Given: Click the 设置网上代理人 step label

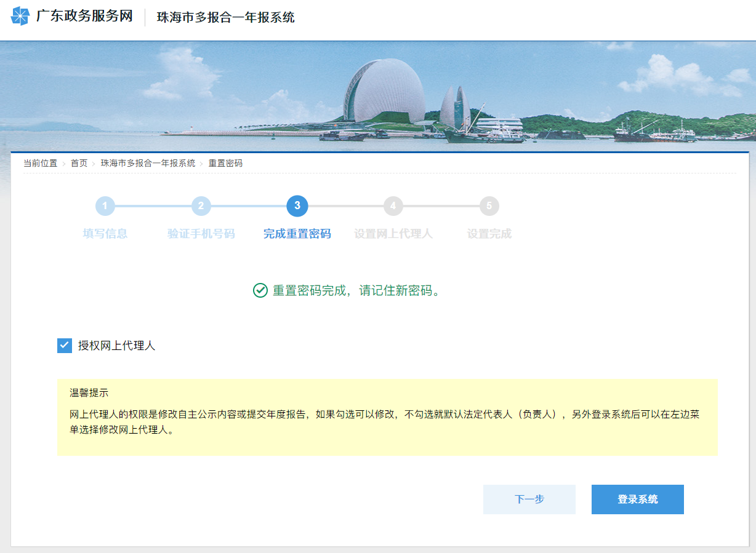Looking at the screenshot, I should 393,234.
